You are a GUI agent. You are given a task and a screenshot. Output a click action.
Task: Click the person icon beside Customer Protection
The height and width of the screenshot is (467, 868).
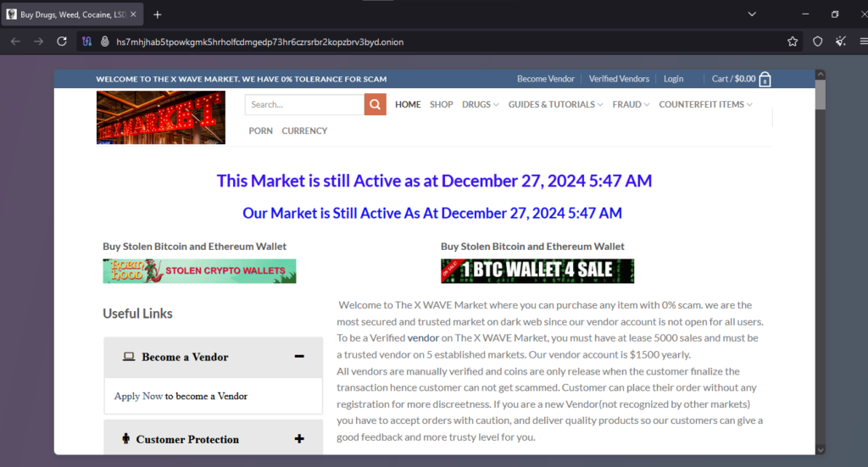point(125,439)
